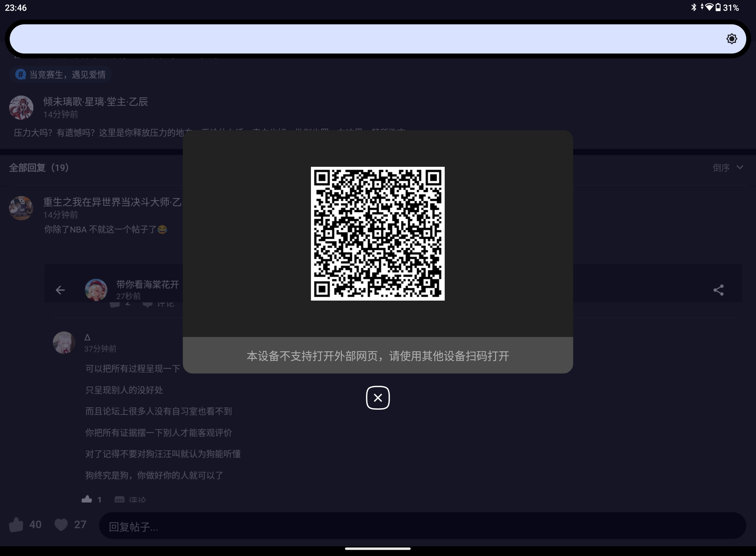Tap the brightness sun icon in top bar
This screenshot has width=756, height=556.
click(x=732, y=39)
